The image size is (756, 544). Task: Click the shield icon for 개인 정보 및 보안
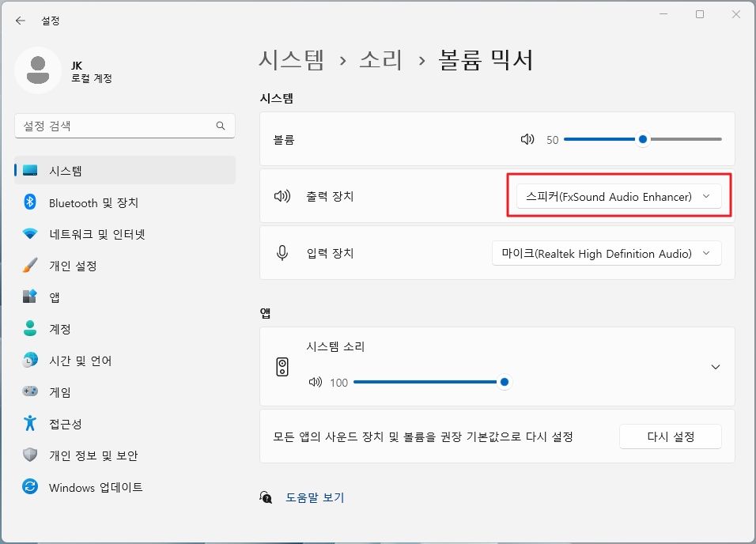click(x=30, y=455)
